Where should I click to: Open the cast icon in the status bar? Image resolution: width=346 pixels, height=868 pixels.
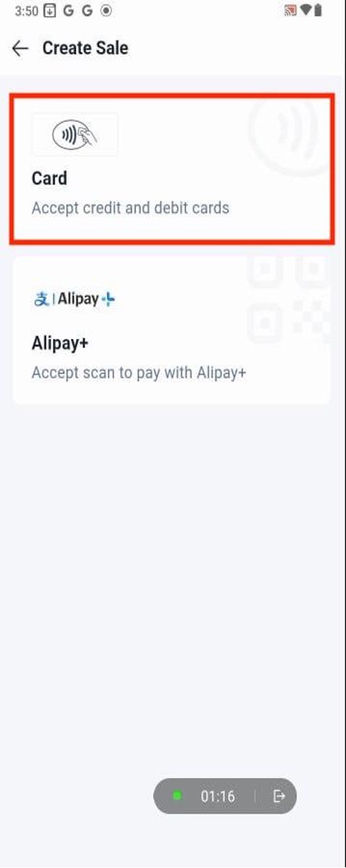click(290, 11)
